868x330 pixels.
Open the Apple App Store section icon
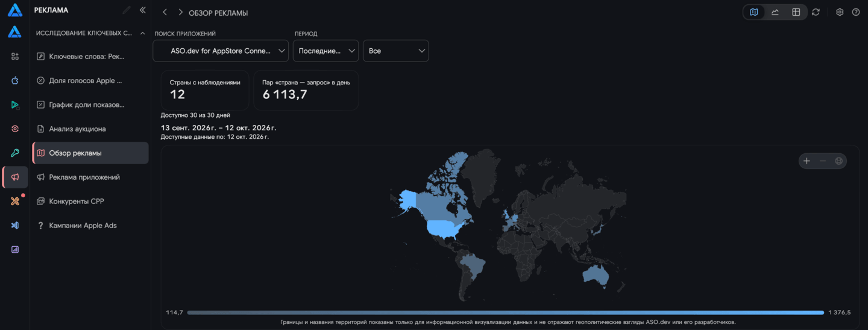15,80
